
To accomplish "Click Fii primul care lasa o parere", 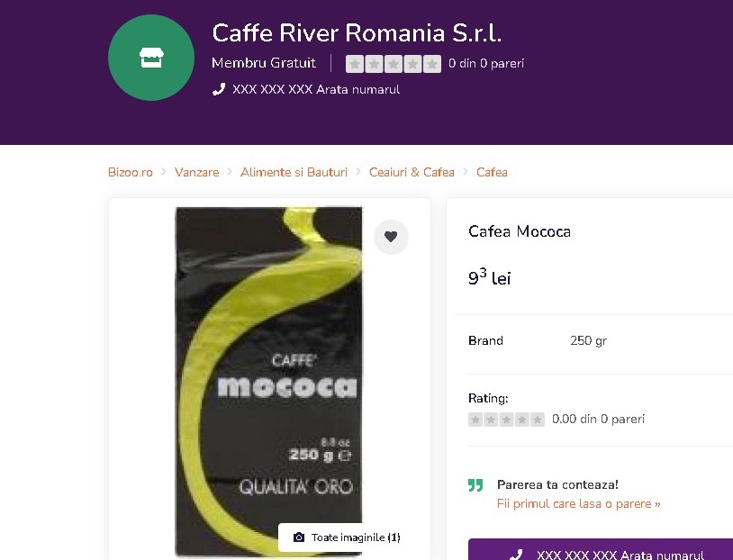I will coord(579,504).
